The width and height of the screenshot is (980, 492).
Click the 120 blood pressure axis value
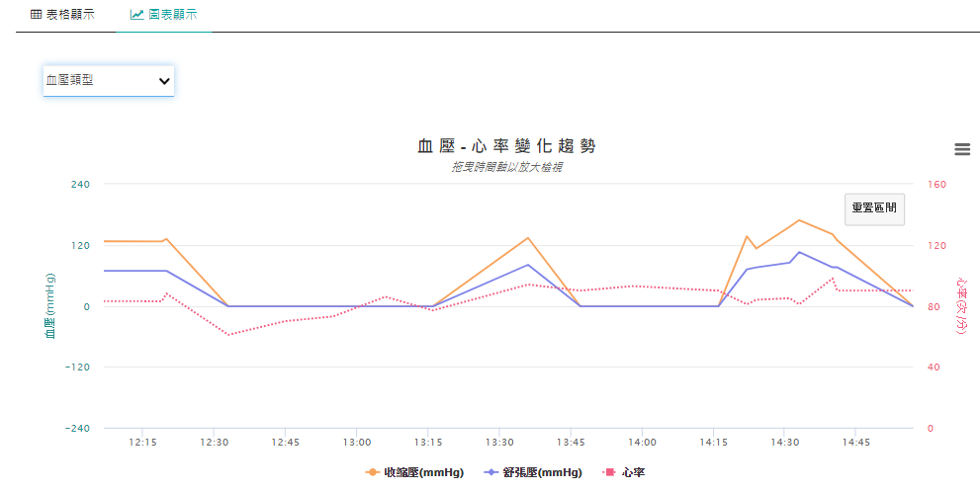(81, 245)
